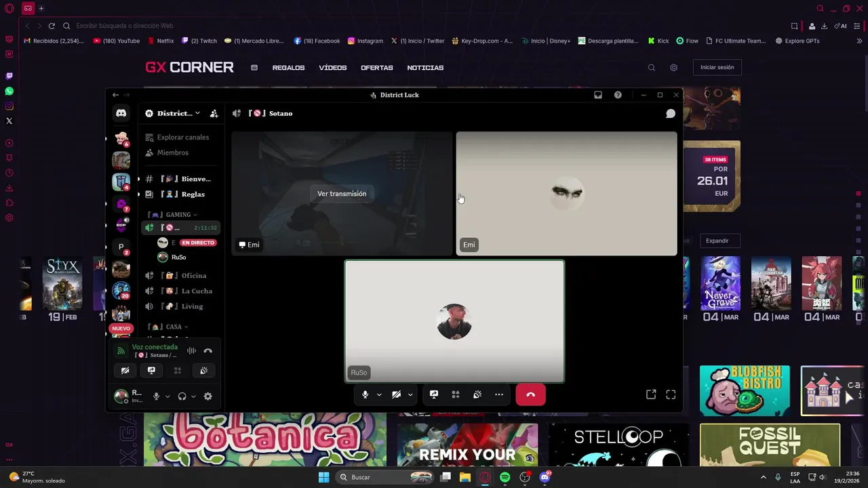Open the Reglas channel
868x488 pixels.
tap(180, 195)
